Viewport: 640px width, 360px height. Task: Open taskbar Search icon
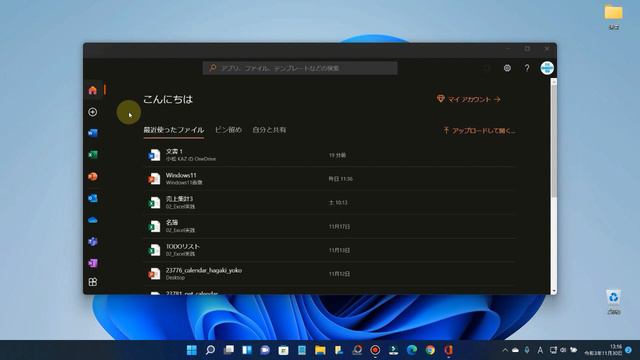[210, 350]
